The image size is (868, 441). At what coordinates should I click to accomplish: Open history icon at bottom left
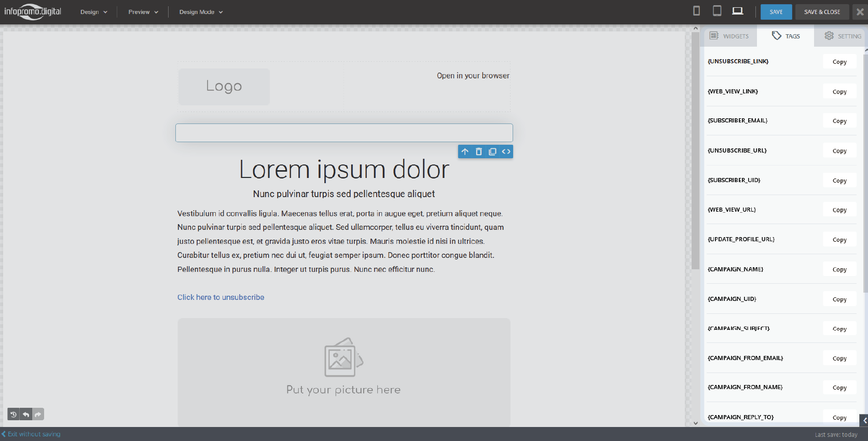click(x=13, y=414)
